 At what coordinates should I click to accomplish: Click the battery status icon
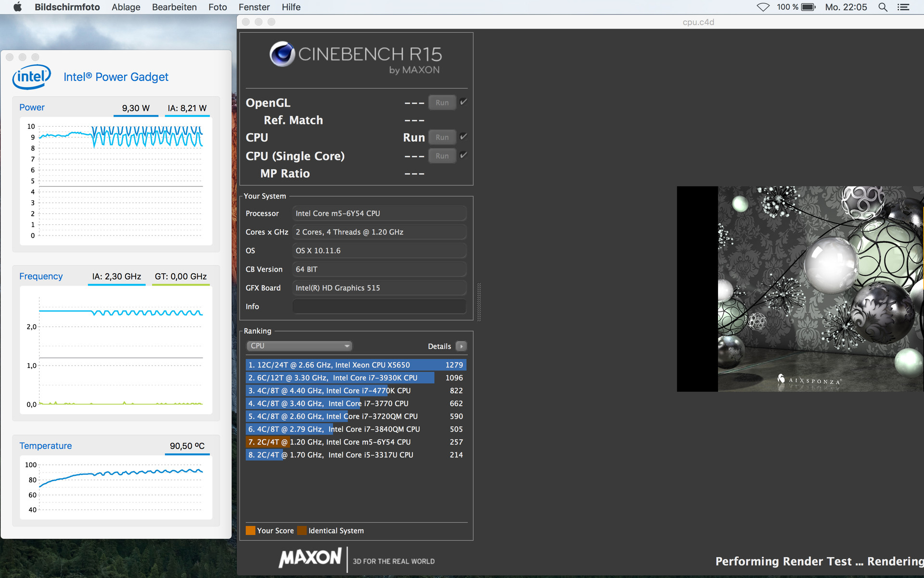tap(808, 7)
